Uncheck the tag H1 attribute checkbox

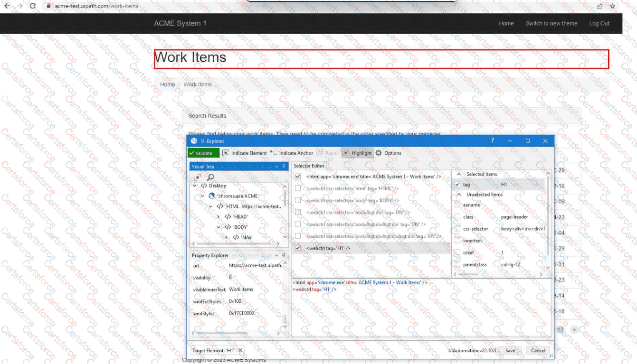457,185
